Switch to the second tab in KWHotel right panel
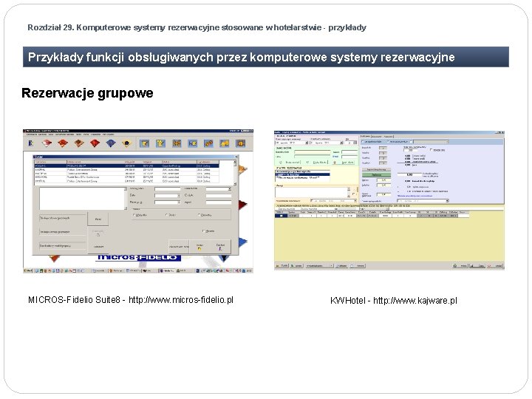This screenshot has height=399, width=532. (x=377, y=137)
